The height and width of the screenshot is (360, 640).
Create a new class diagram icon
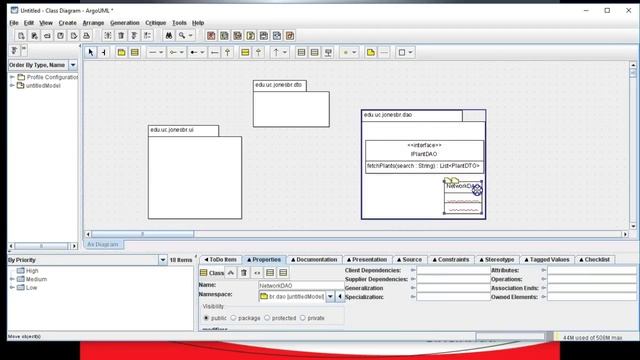(224, 36)
